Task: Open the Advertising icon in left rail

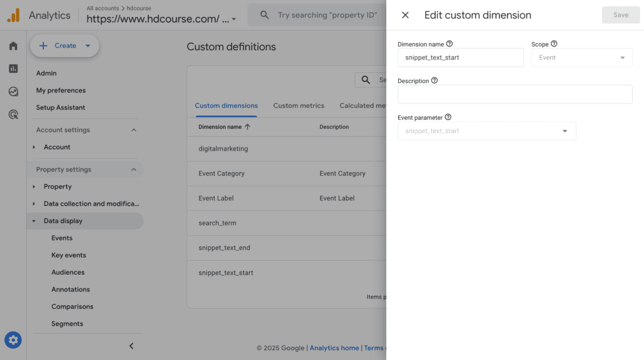Action: click(13, 114)
